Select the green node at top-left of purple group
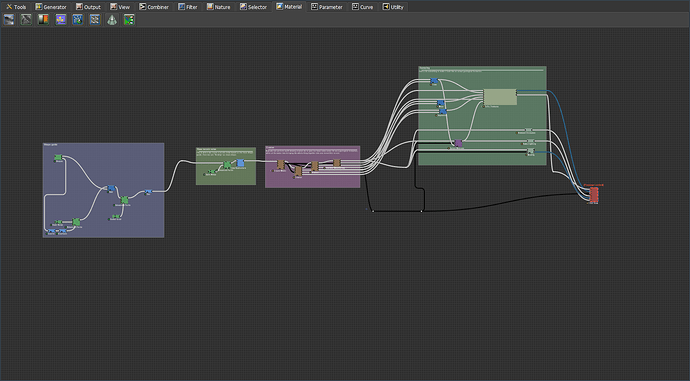This screenshot has height=381, width=690. [x=58, y=158]
